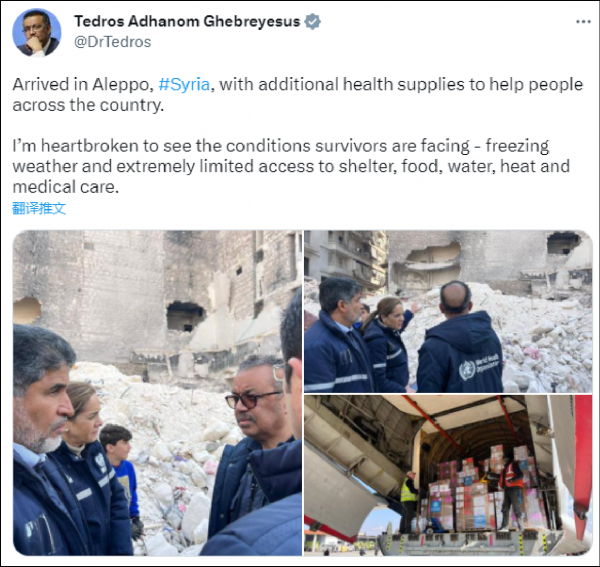Screen dimensions: 600x567
Task: Click the stacked supply boxes inside the plane
Action: pos(478,494)
